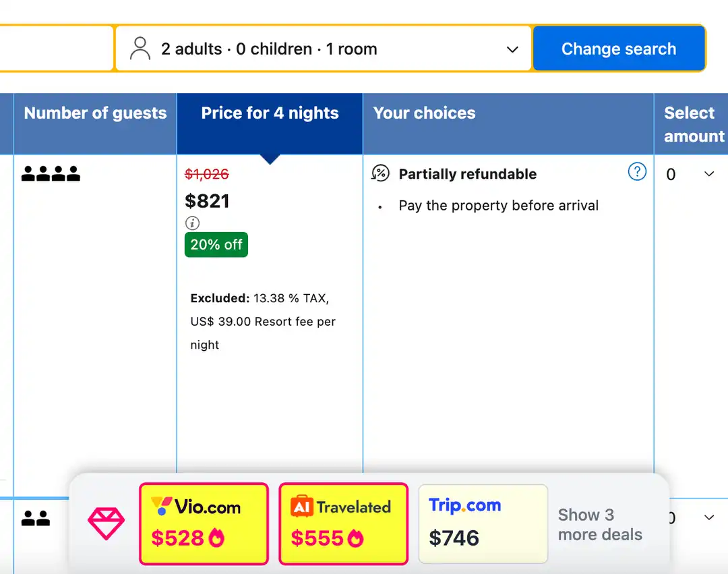Click the green 20% off badge
728x574 pixels.
click(216, 245)
